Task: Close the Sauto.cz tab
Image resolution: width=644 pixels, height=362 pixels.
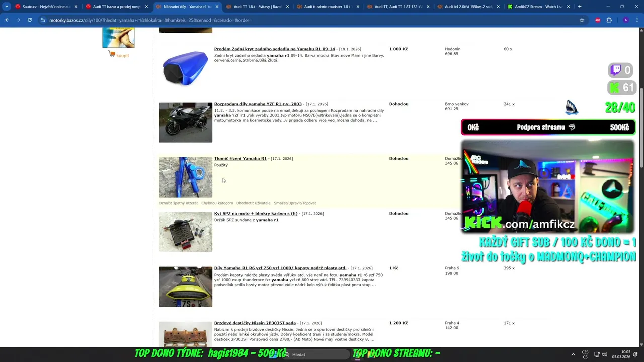Action: [76, 7]
